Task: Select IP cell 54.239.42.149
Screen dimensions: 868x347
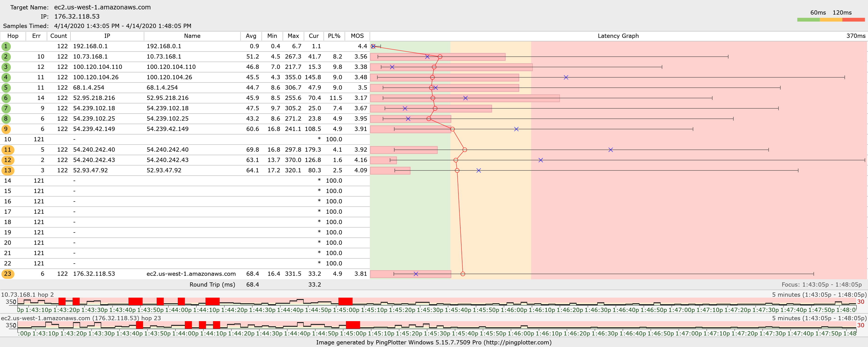Action: point(94,129)
